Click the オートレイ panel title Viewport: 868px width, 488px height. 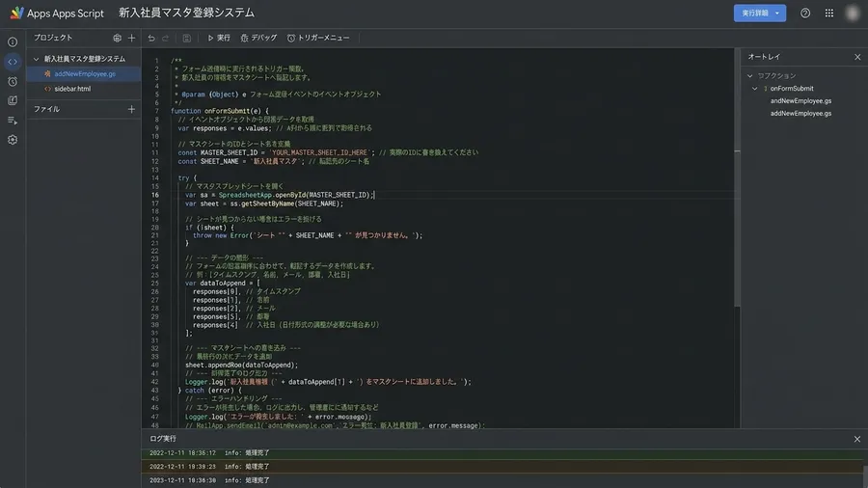(764, 57)
